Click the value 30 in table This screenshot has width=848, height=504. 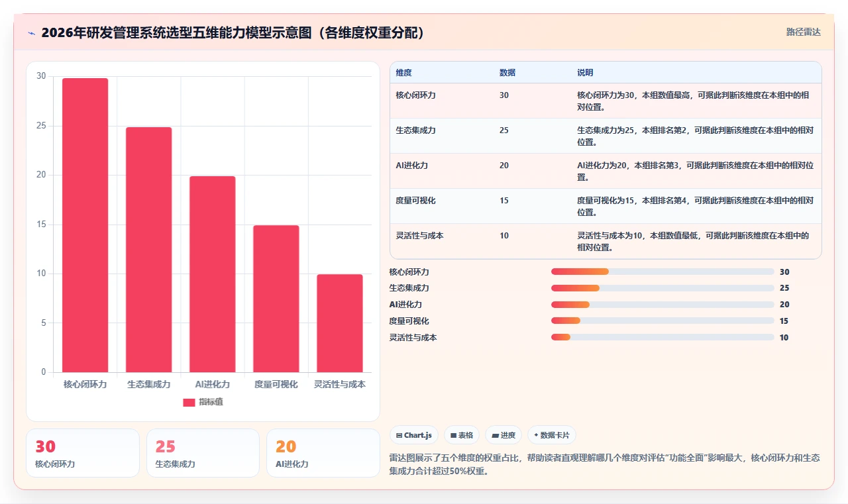tap(504, 95)
